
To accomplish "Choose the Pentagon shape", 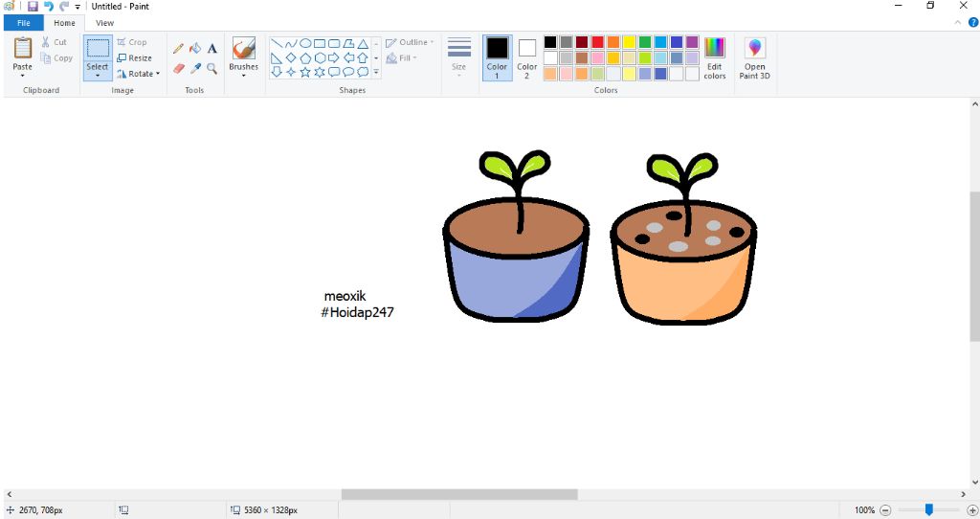I will (305, 58).
